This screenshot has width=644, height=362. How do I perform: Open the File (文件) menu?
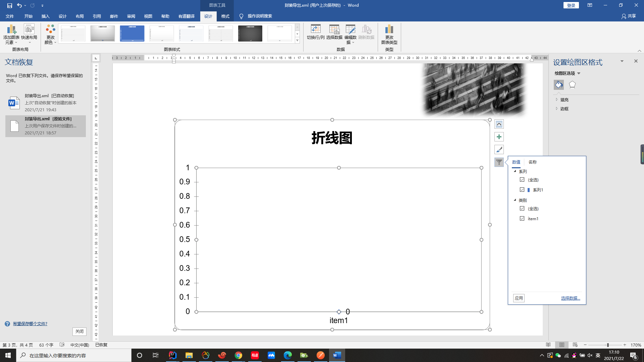(10, 16)
